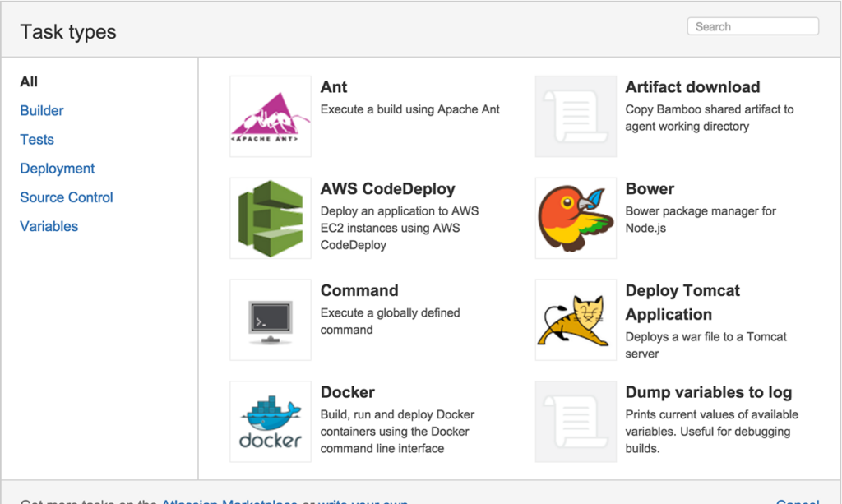842x504 pixels.
Task: Select the Ant task icon
Action: [270, 115]
